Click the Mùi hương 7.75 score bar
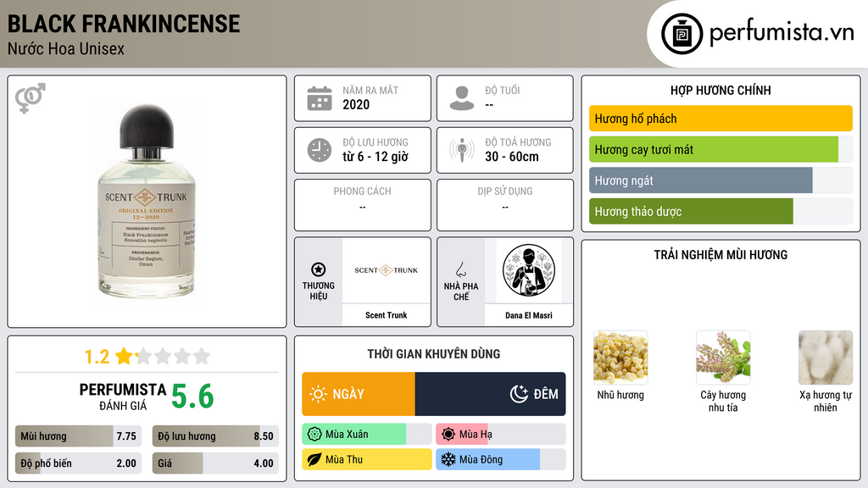This screenshot has width=868, height=488. click(x=78, y=436)
